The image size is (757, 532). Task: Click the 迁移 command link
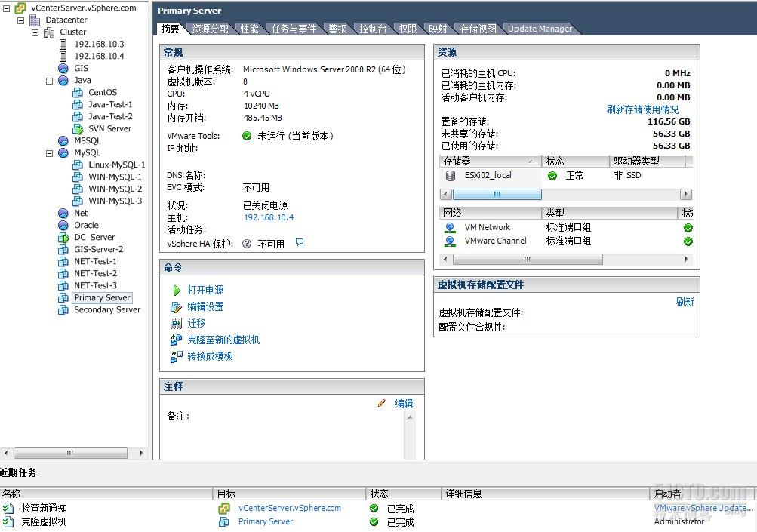(x=196, y=323)
